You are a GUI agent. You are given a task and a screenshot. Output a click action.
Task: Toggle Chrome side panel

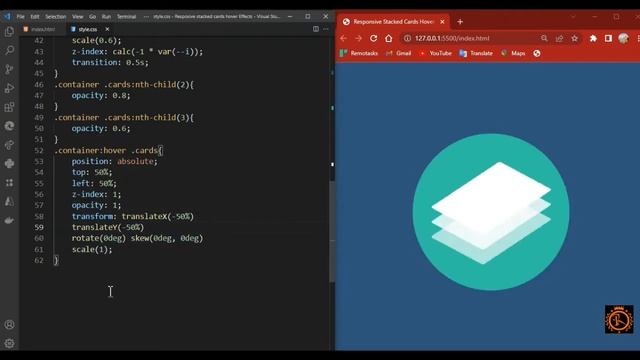608,38
